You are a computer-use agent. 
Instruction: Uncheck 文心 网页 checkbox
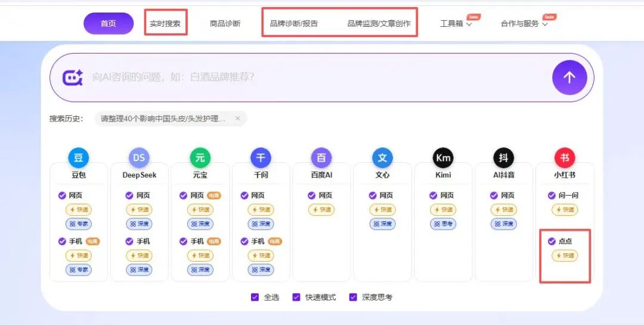click(x=373, y=196)
